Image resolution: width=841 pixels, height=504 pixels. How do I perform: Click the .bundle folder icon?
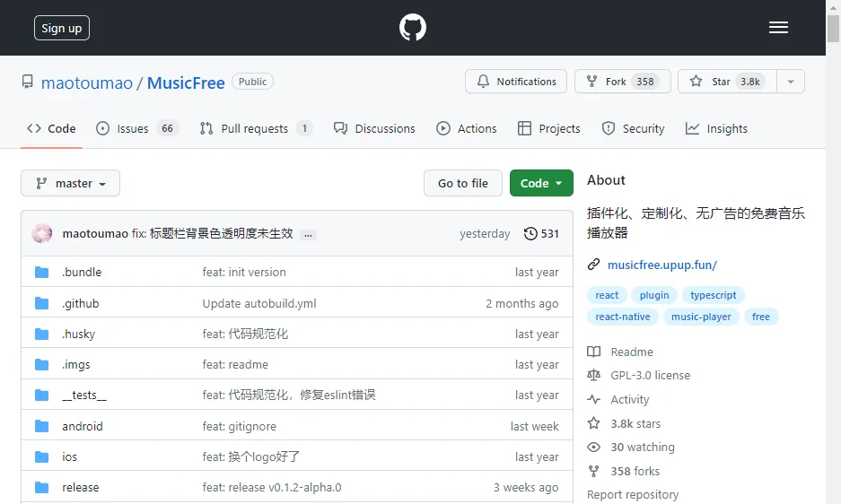42,273
